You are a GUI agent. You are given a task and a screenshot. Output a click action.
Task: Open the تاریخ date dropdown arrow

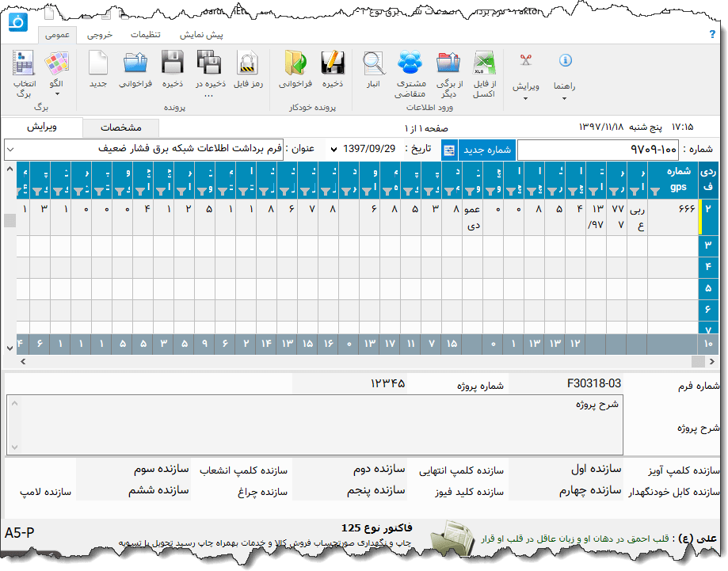(333, 149)
